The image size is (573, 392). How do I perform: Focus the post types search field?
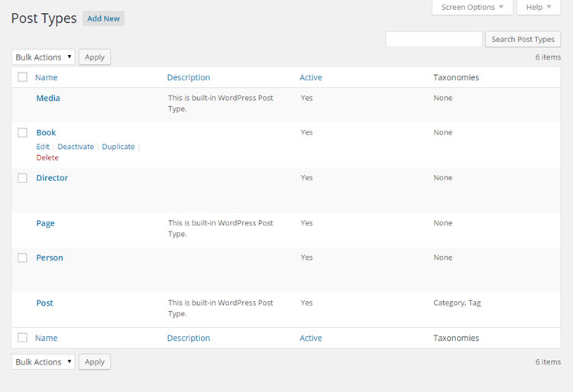(434, 40)
